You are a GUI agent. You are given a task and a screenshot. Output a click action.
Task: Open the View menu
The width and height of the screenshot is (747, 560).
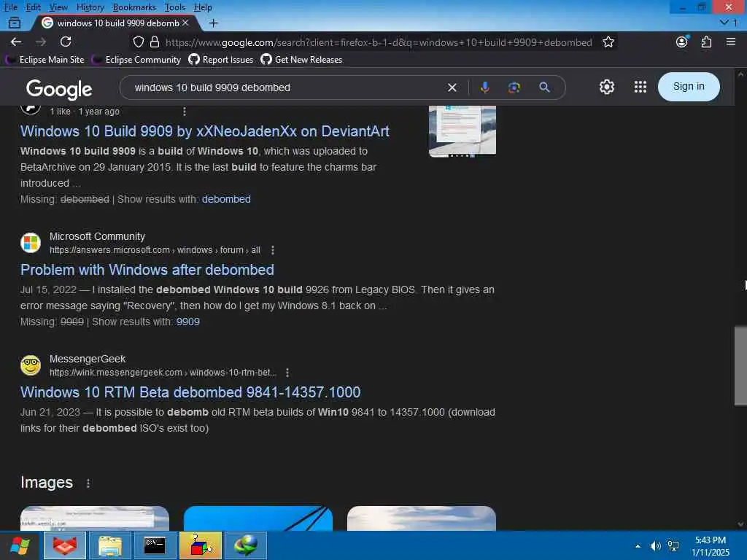58,7
